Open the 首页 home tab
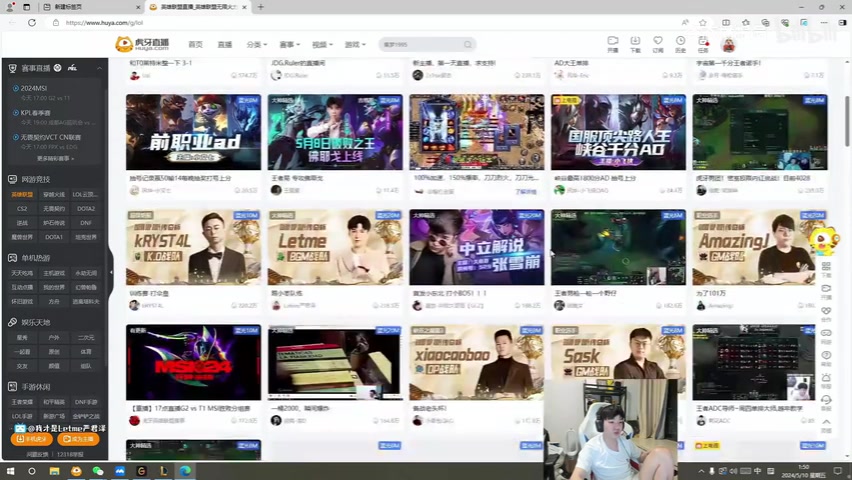Image resolution: width=852 pixels, height=480 pixels. coord(195,45)
